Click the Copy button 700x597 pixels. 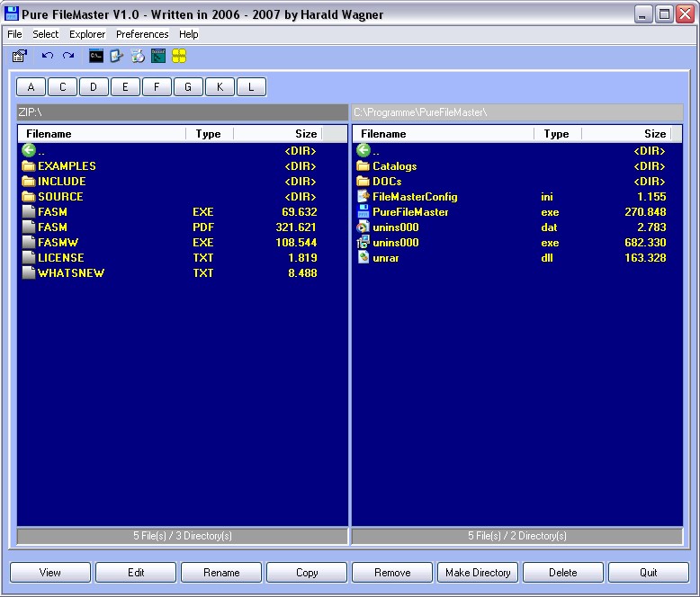tap(307, 573)
